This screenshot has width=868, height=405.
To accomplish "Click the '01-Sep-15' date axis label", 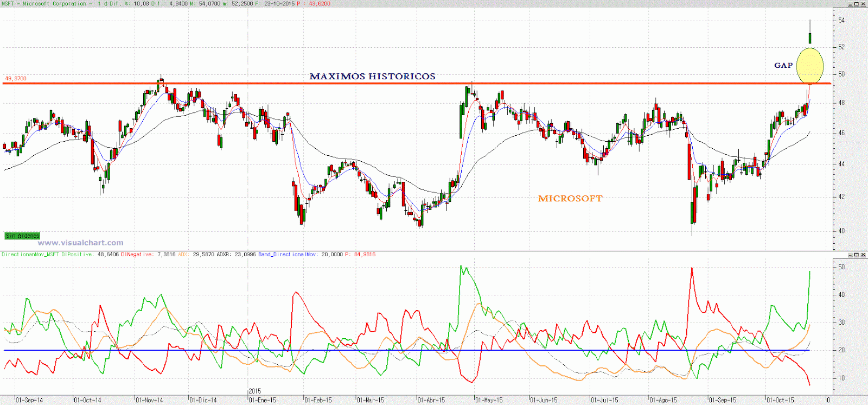I will click(x=723, y=401).
